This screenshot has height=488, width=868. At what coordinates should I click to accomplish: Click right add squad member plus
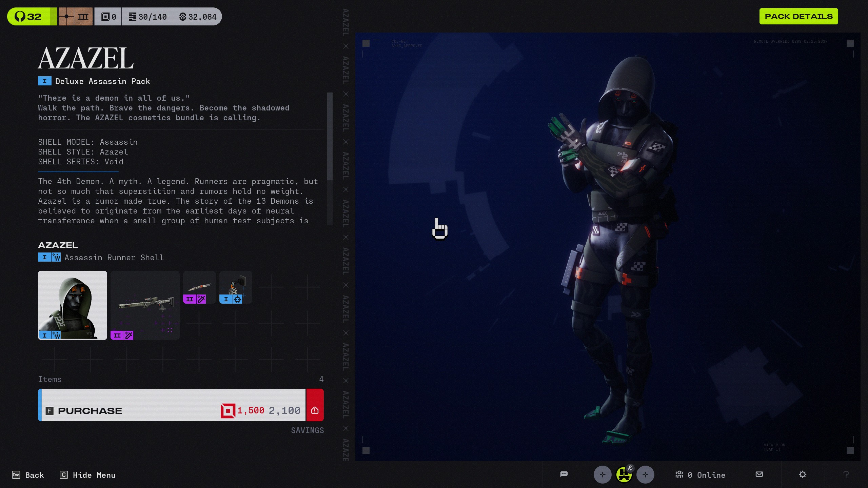[645, 474]
